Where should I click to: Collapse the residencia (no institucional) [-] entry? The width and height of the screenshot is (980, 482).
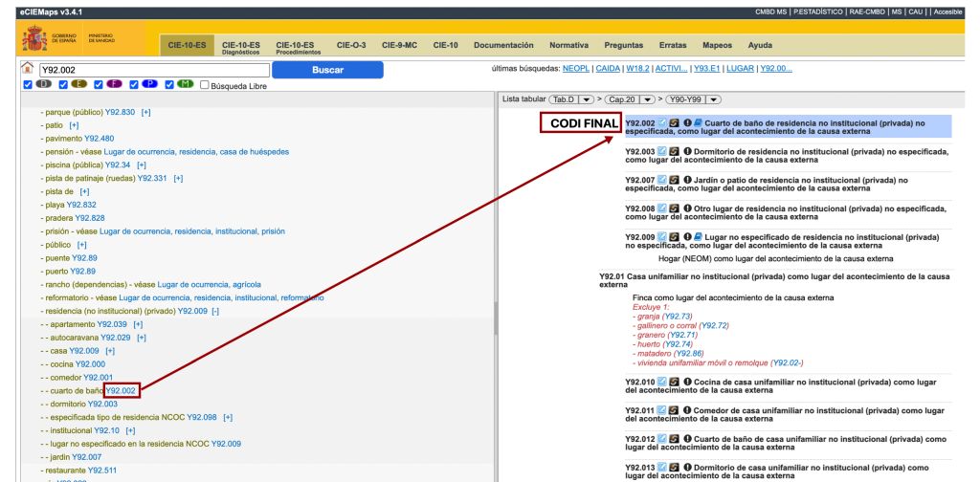(215, 311)
